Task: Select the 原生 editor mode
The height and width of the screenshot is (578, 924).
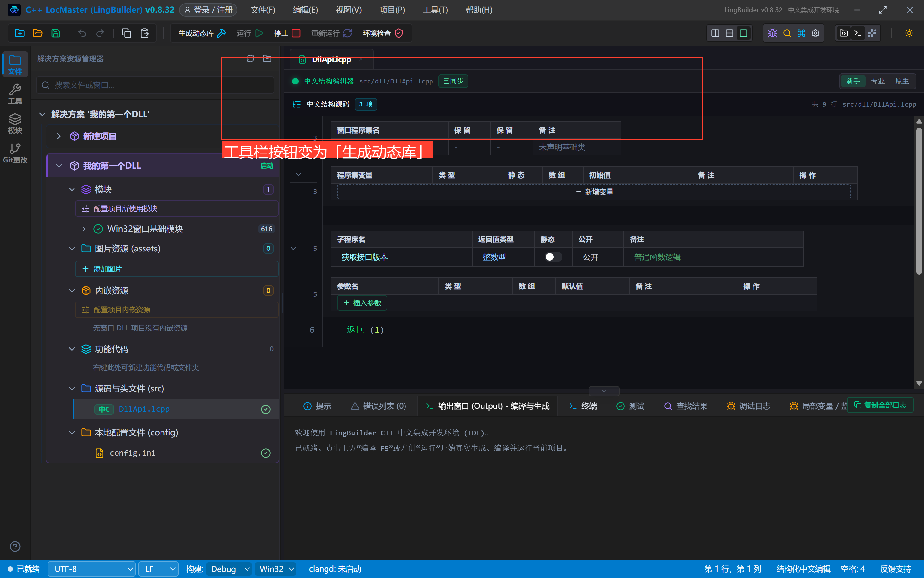Action: [x=902, y=81]
